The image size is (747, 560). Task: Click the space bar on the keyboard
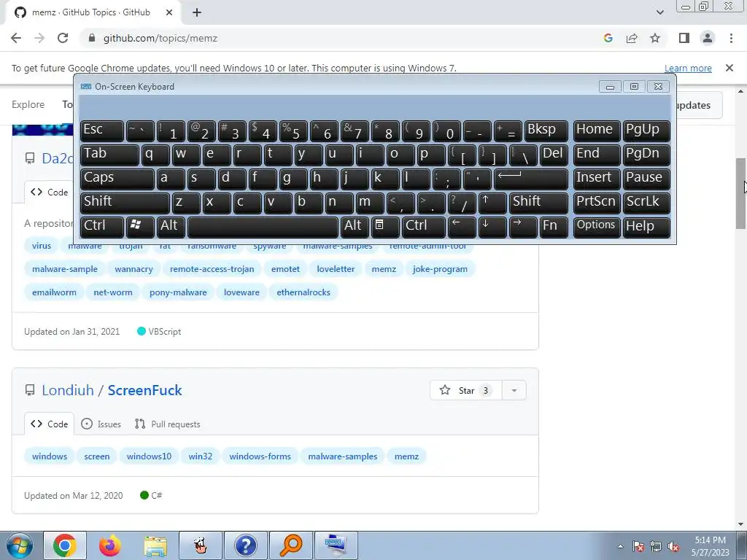coord(263,227)
